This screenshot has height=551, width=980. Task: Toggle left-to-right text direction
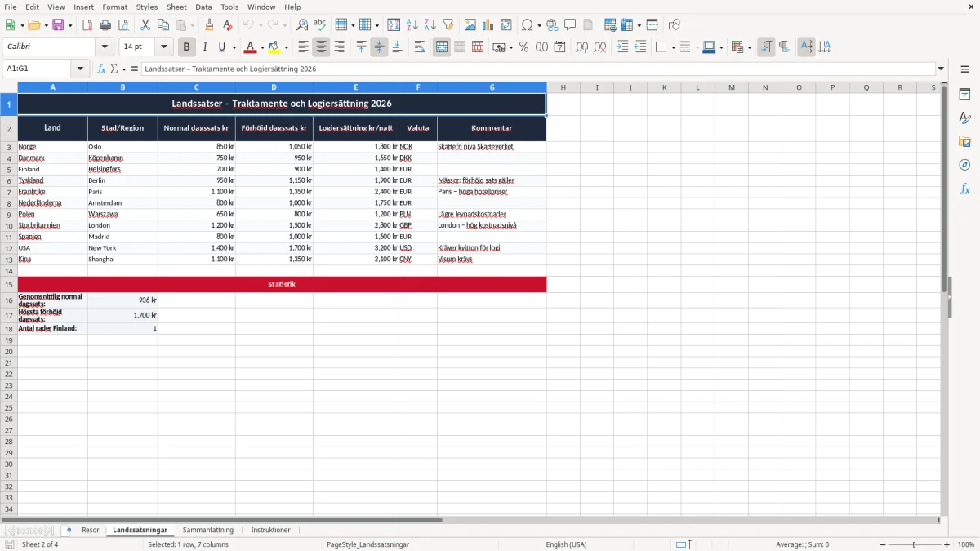[x=766, y=47]
